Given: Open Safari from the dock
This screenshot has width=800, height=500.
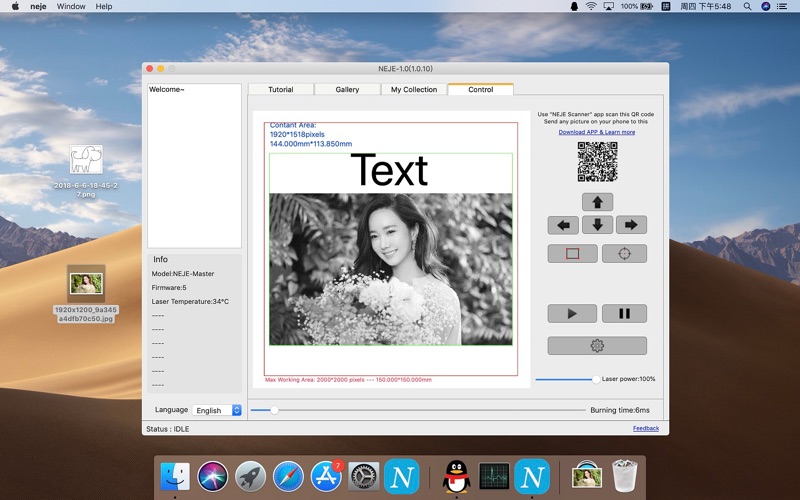Looking at the screenshot, I should tap(288, 476).
